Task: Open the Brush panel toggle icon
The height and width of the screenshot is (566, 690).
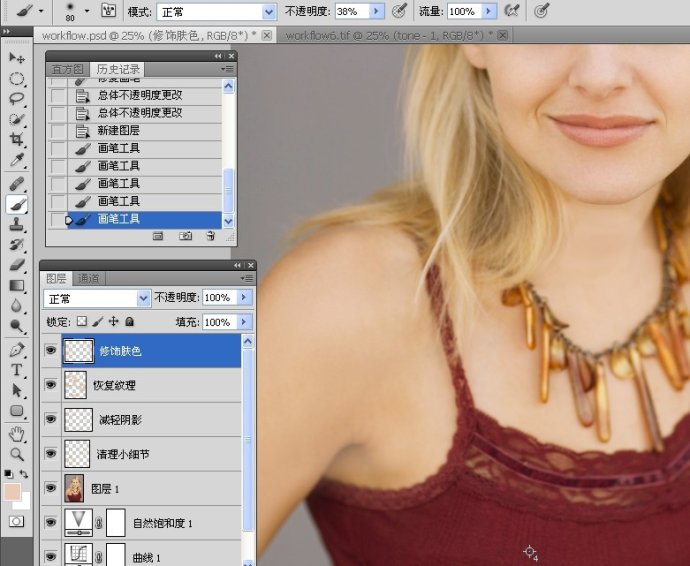Action: tap(108, 11)
